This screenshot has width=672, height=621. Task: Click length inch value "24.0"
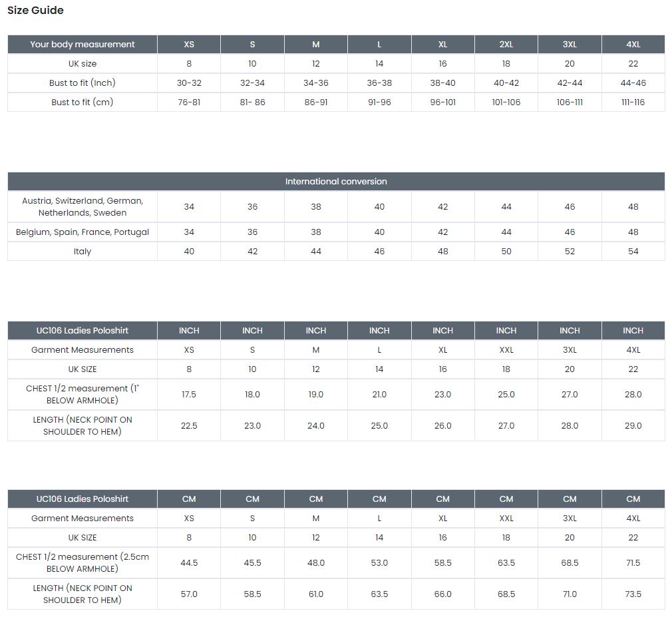click(316, 426)
